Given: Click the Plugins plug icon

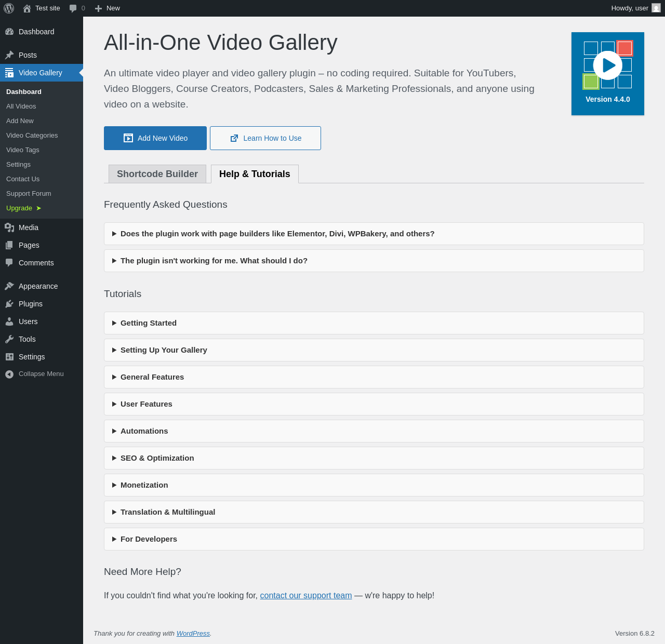Looking at the screenshot, I should (9, 304).
